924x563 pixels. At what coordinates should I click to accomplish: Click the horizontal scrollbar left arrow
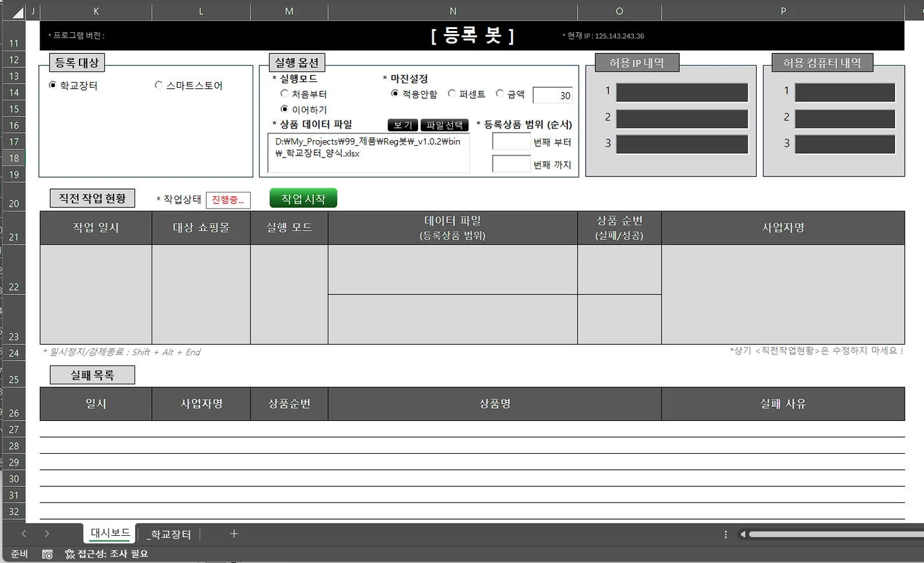pyautogui.click(x=743, y=535)
